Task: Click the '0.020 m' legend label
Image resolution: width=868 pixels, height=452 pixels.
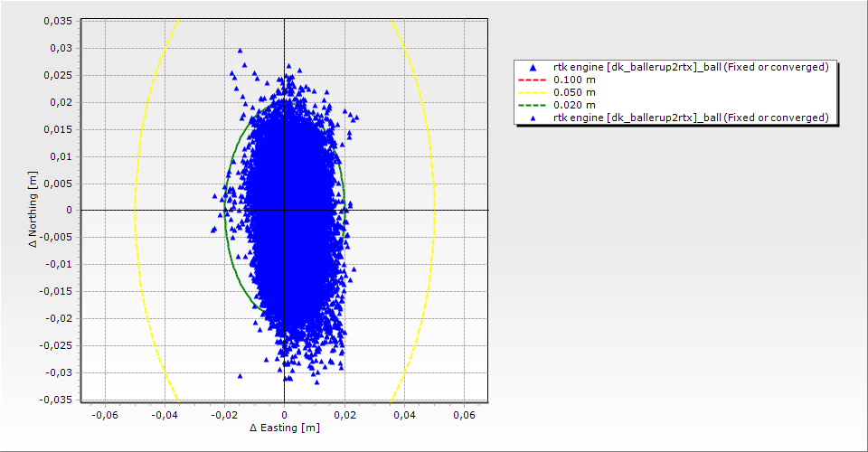Action: click(575, 105)
